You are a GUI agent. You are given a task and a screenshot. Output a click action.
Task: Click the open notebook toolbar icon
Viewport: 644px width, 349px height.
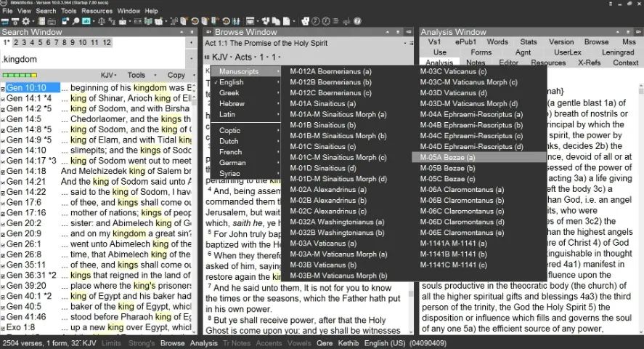coord(158,21)
